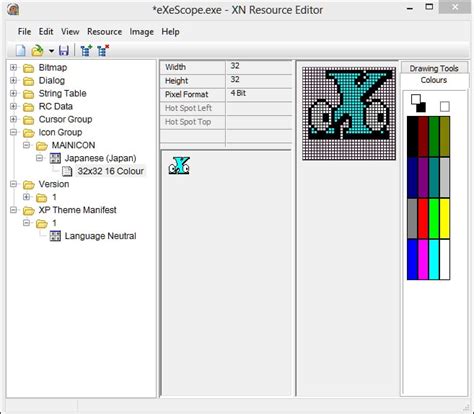This screenshot has width=474, height=414.
Task: Click the Add Resource toolbar icon
Action: 86,51
